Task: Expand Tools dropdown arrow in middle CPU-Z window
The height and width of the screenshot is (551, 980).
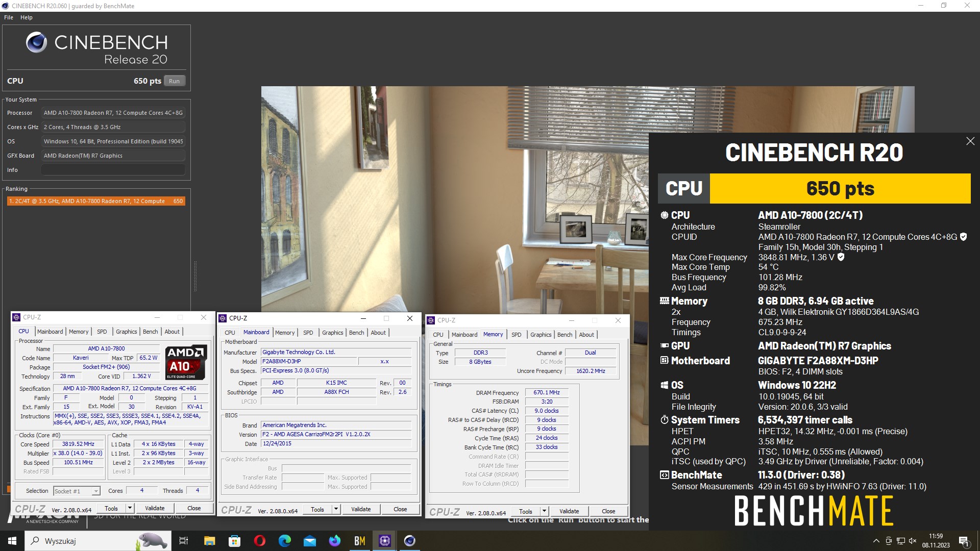Action: [336, 509]
